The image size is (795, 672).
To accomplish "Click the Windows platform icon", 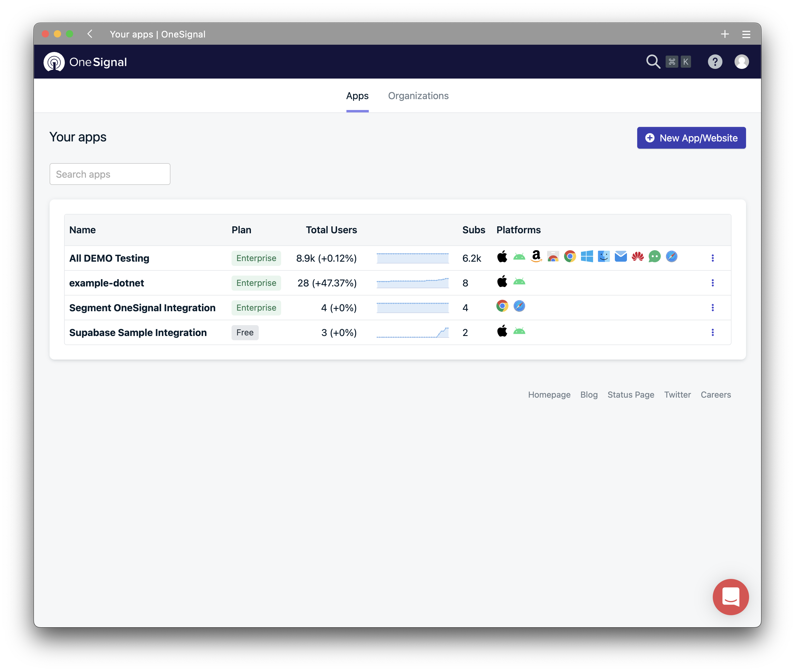I will click(x=587, y=257).
